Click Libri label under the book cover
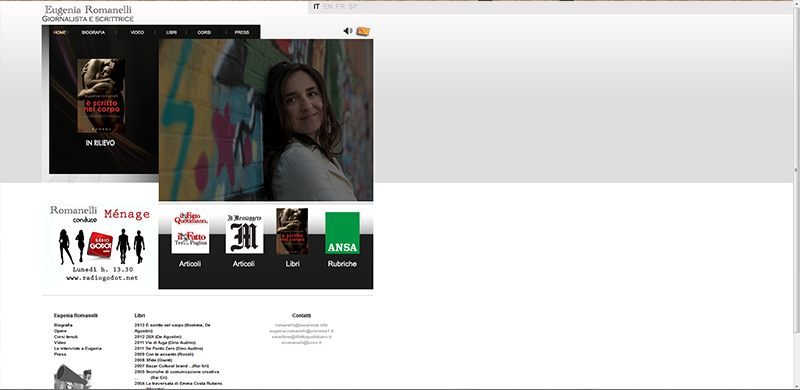 292,264
